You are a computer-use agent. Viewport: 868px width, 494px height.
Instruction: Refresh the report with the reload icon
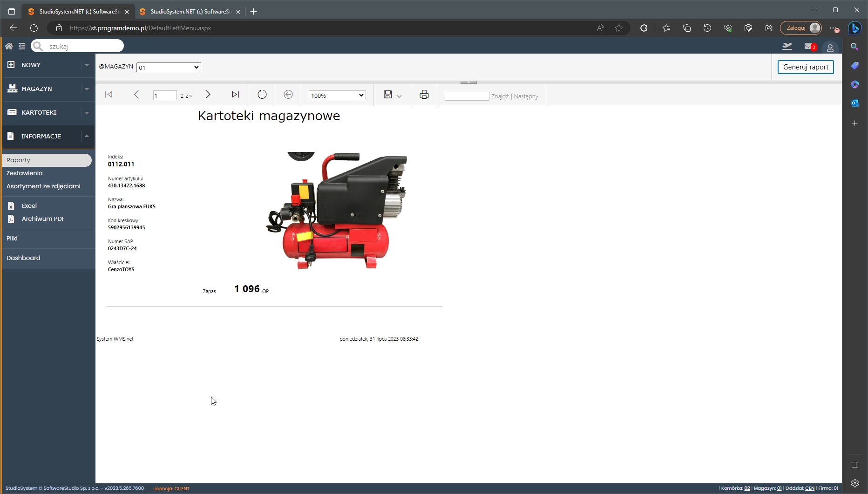pos(262,95)
